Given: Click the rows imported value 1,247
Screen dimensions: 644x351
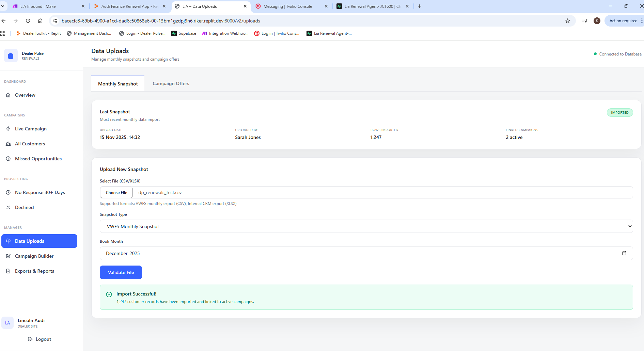Looking at the screenshot, I should point(376,137).
